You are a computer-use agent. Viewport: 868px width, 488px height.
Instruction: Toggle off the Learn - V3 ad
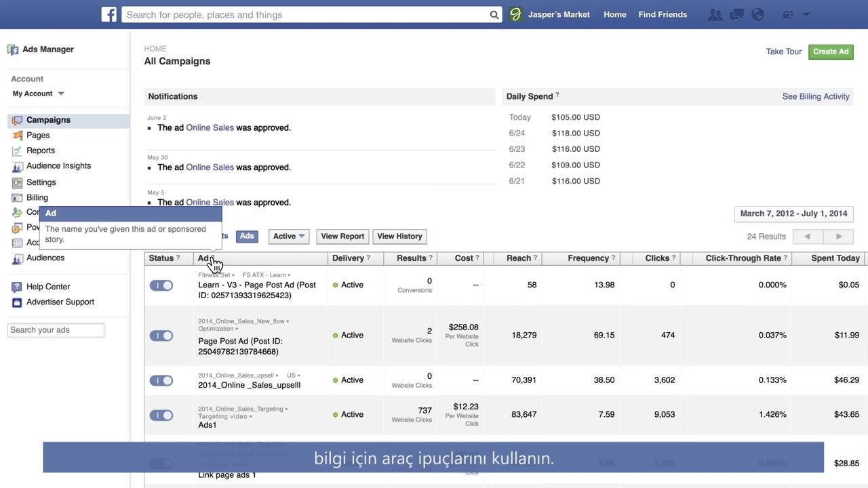coord(161,285)
